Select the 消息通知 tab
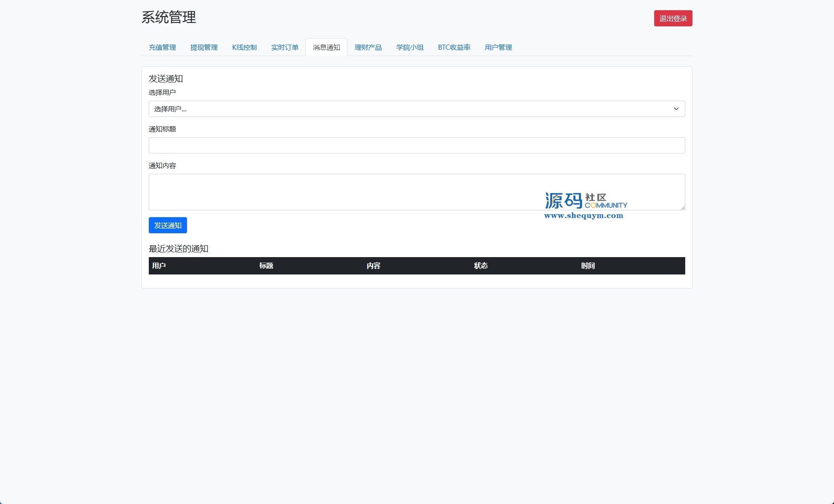This screenshot has width=834, height=504. [x=326, y=47]
